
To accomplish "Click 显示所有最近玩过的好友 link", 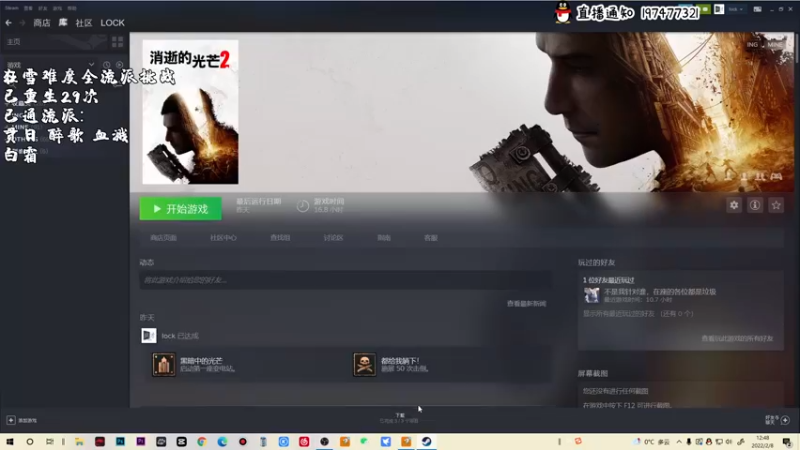I will (638, 314).
